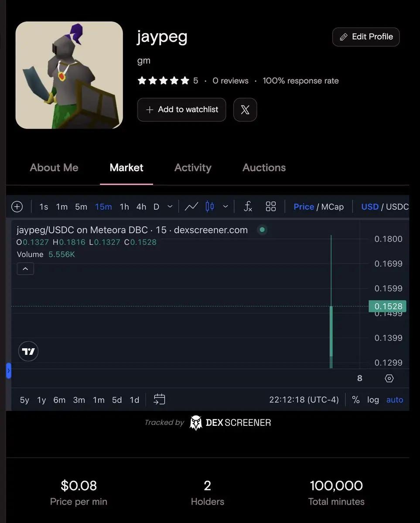This screenshot has height=523, width=420.
Task: Expand the interval dropdown chevron
Action: [170, 207]
